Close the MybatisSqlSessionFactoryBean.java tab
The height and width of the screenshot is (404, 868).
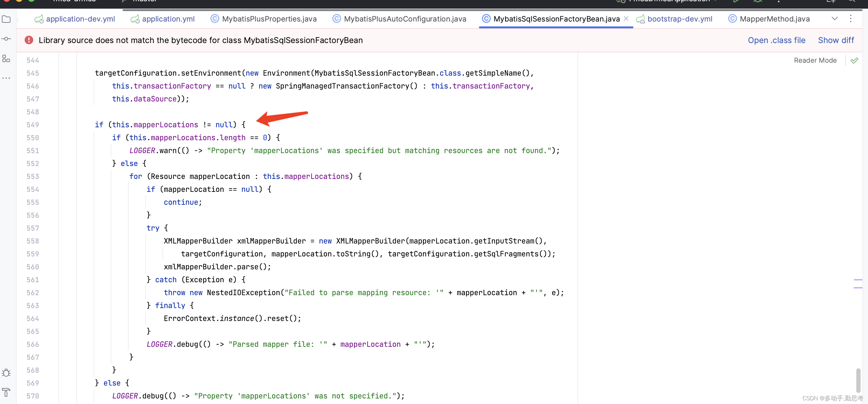[626, 19]
